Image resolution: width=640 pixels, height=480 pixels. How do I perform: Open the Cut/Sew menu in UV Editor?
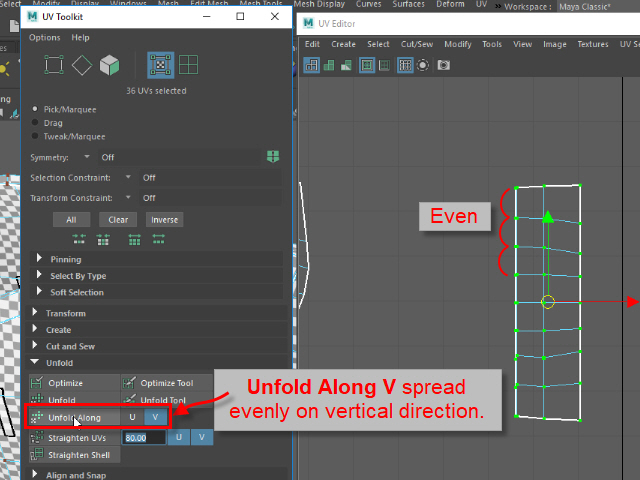tap(415, 44)
